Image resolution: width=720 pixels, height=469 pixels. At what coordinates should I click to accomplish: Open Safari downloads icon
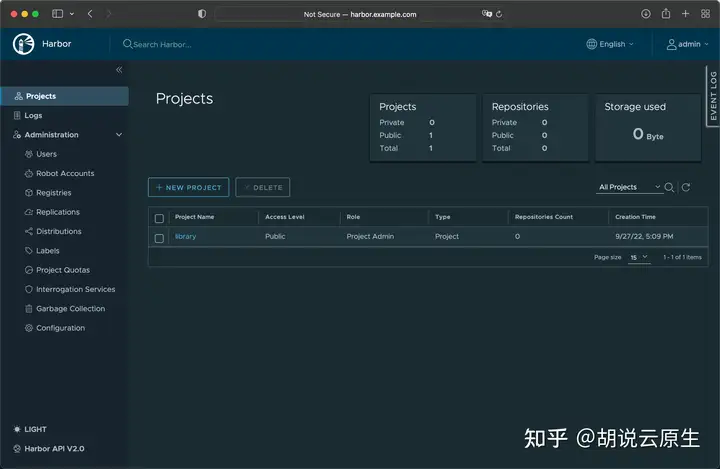646,14
